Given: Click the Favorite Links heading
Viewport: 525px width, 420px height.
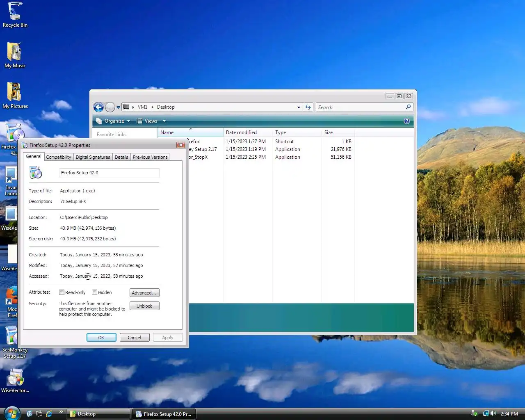Looking at the screenshot, I should pos(112,135).
